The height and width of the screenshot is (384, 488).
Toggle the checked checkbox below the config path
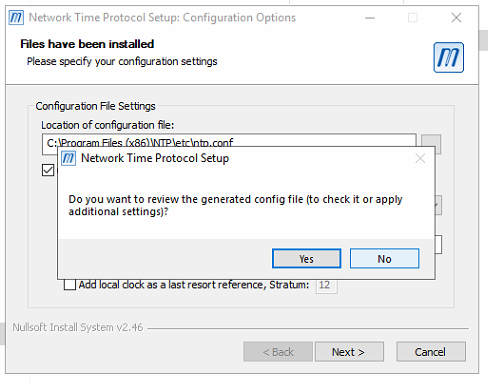(48, 170)
